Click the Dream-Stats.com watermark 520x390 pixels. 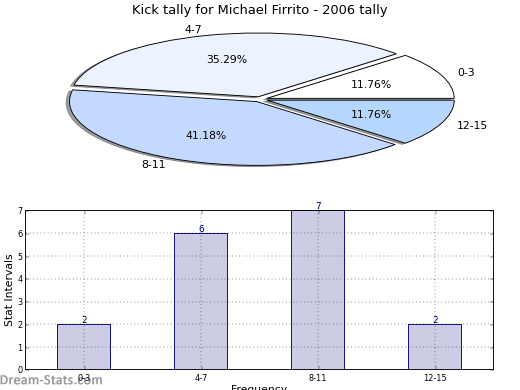(51, 380)
